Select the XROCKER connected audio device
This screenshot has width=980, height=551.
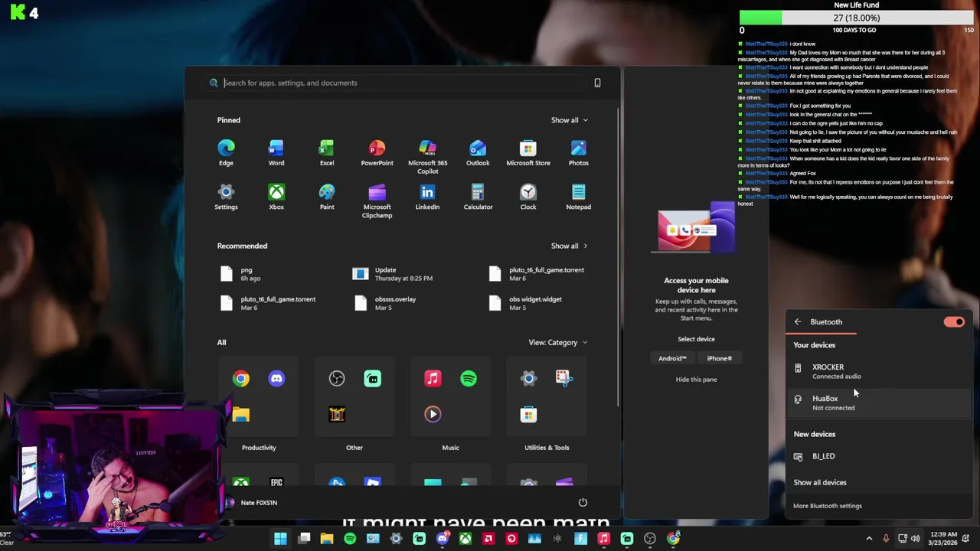[879, 371]
